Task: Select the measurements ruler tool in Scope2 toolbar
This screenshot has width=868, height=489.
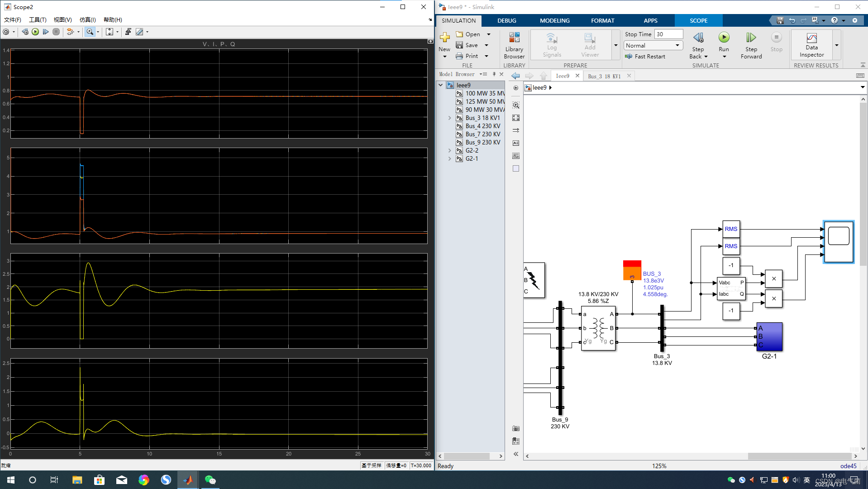Action: pyautogui.click(x=140, y=32)
